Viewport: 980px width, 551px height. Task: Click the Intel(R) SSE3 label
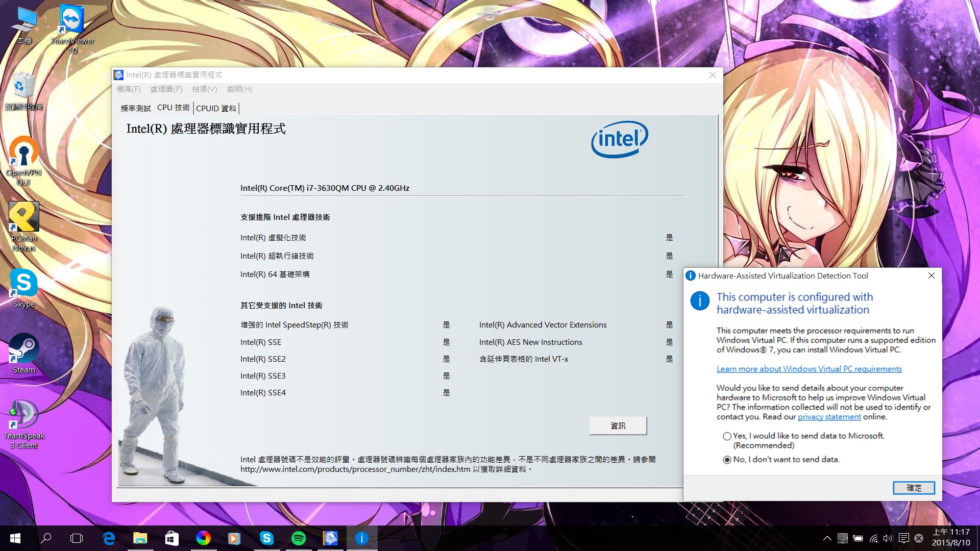pos(263,376)
